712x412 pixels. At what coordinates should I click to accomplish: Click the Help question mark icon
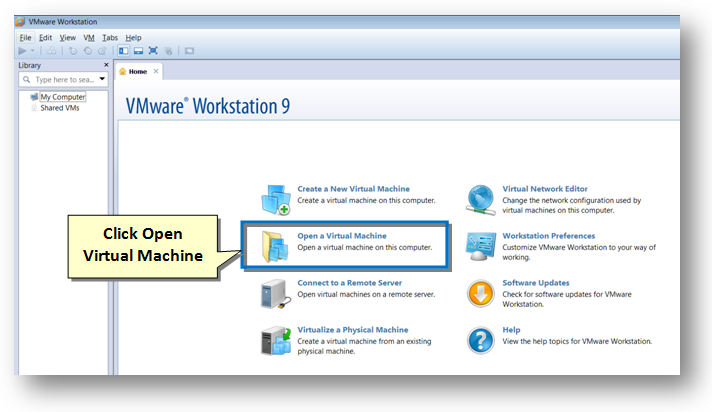[x=481, y=340]
